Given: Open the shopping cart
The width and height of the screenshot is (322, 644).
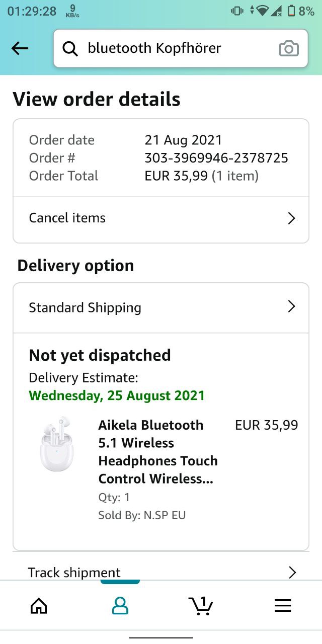Looking at the screenshot, I should [x=200, y=605].
